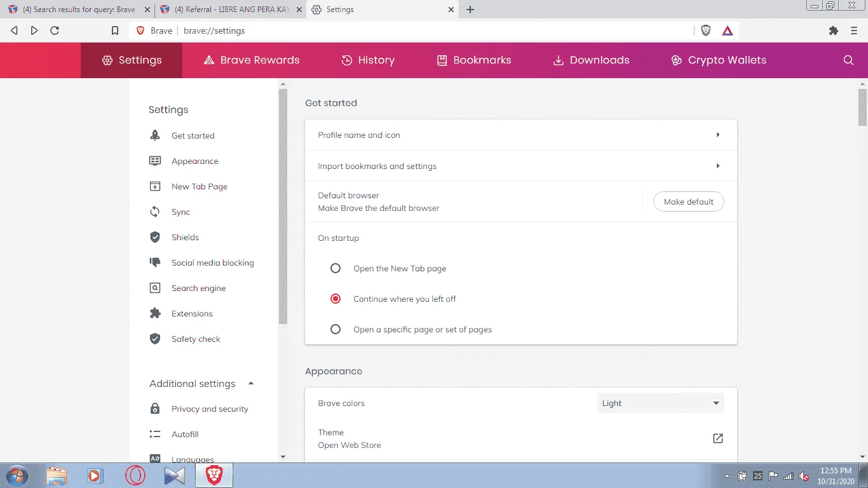This screenshot has width=868, height=488.
Task: Select Open the New Tab page on startup
Action: tap(336, 269)
